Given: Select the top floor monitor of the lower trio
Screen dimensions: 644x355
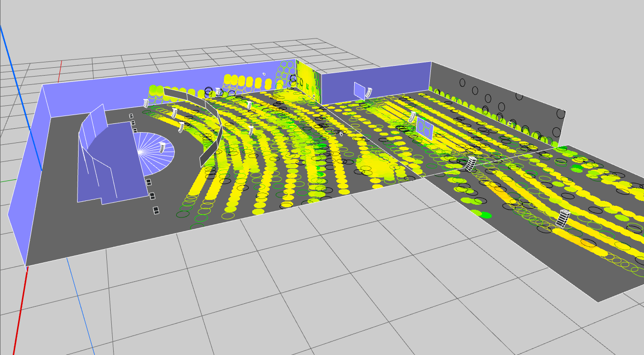Looking at the screenshot, I should [148, 182].
